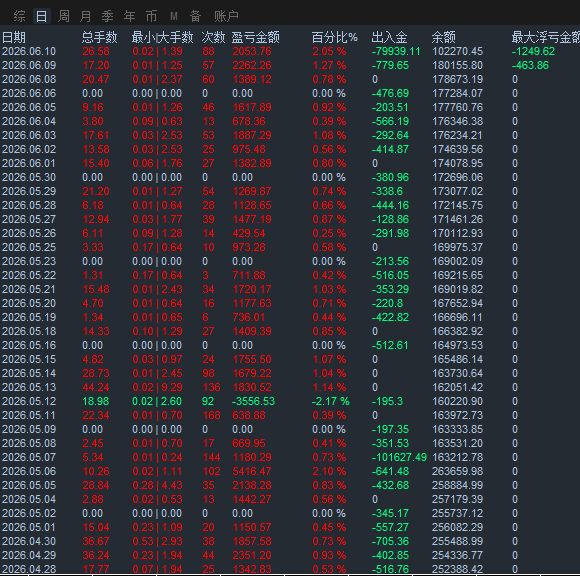
Task: Click the date cell 2026.05.07
Action: [x=29, y=458]
